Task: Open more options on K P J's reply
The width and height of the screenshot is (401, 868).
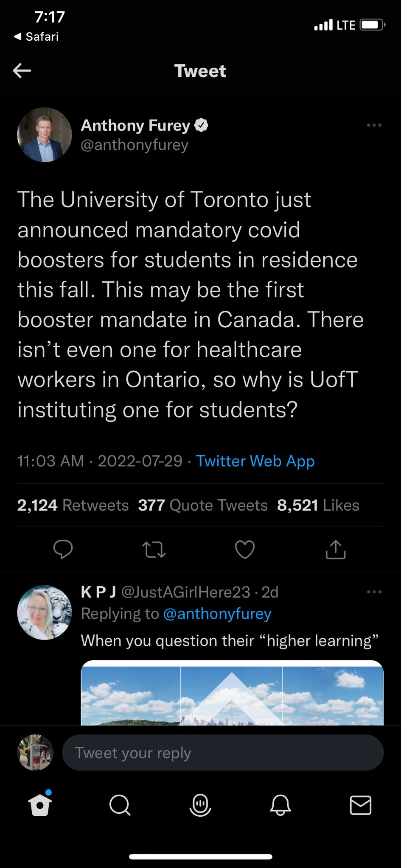Action: coord(374,592)
